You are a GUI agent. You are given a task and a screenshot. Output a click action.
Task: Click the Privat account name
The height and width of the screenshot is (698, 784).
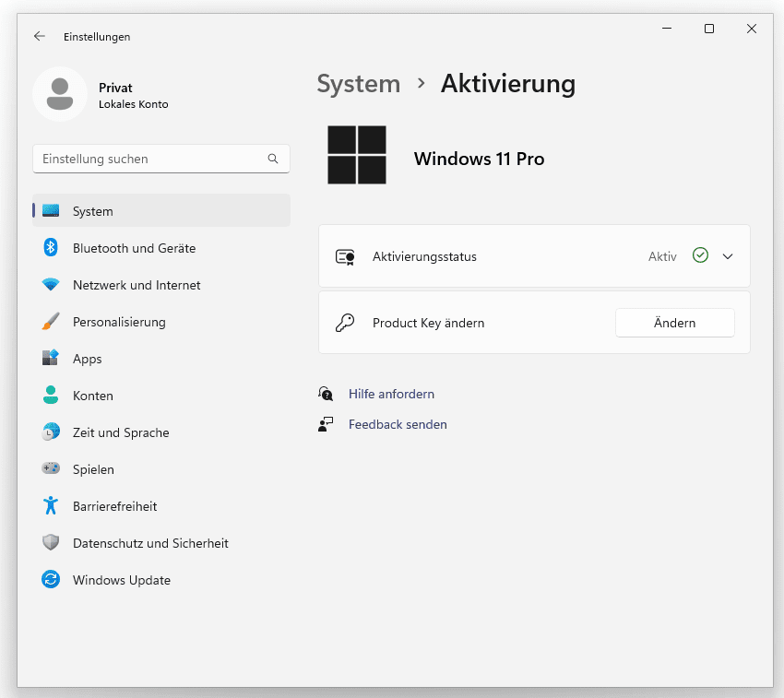click(115, 88)
